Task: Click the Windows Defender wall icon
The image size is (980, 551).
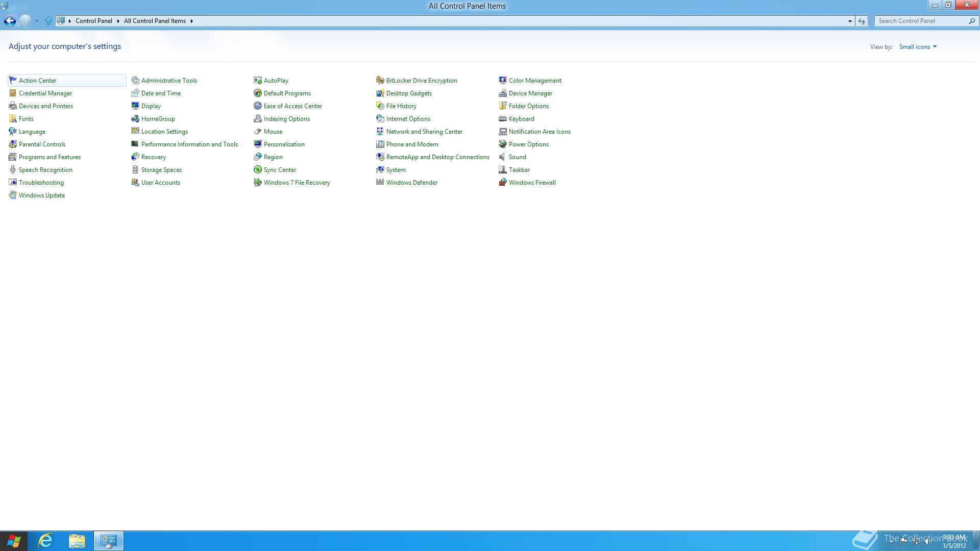Action: pos(380,182)
